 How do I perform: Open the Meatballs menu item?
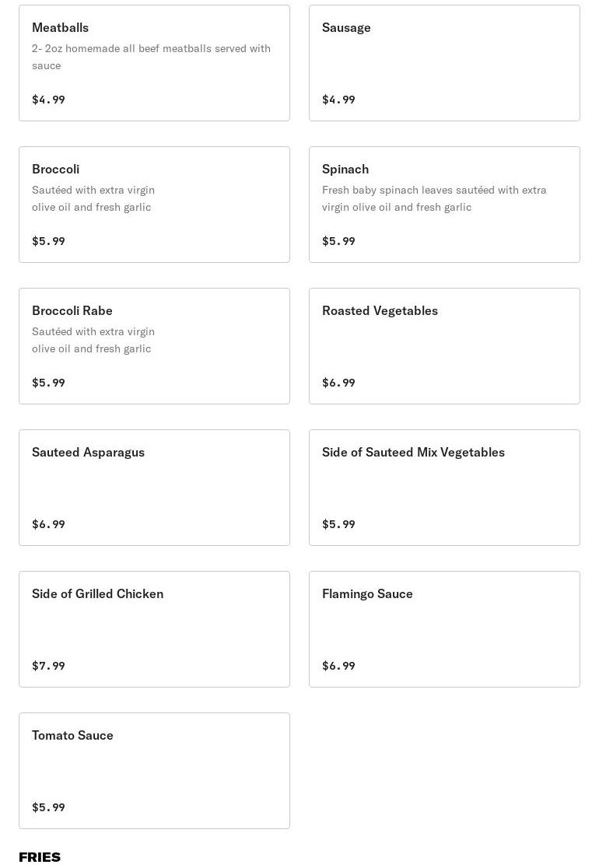[x=61, y=28]
